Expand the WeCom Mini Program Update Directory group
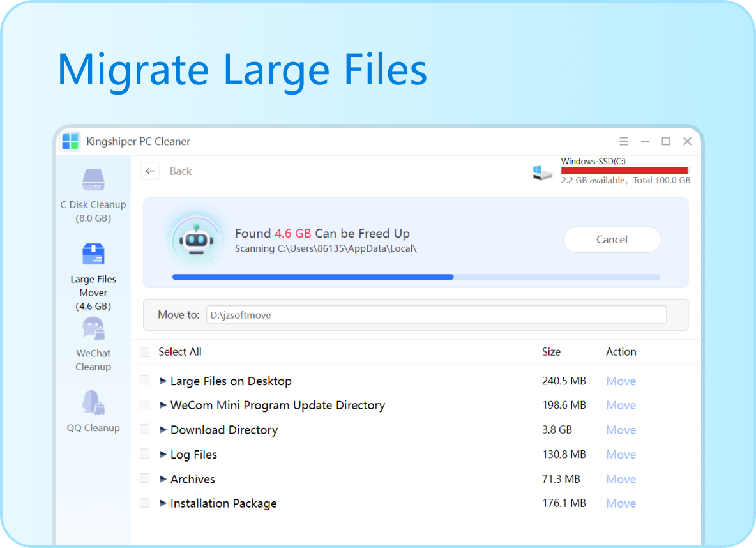This screenshot has width=756, height=548. click(x=163, y=405)
